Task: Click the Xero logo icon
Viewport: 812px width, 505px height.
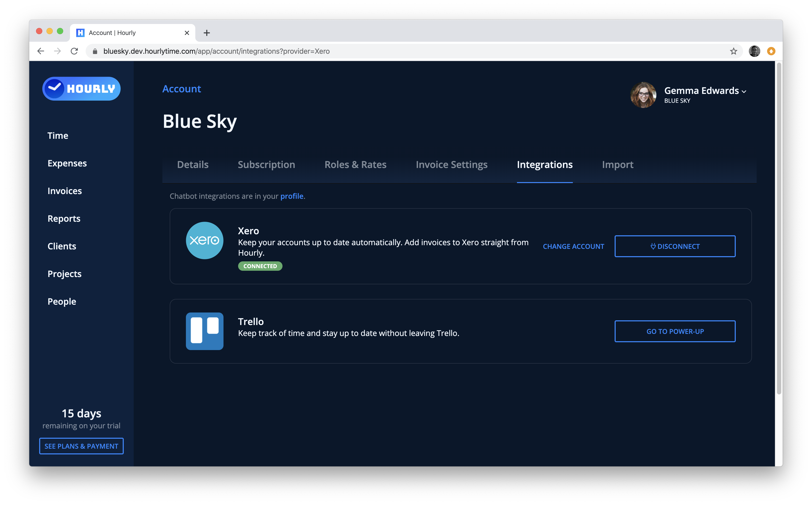Action: coord(204,241)
